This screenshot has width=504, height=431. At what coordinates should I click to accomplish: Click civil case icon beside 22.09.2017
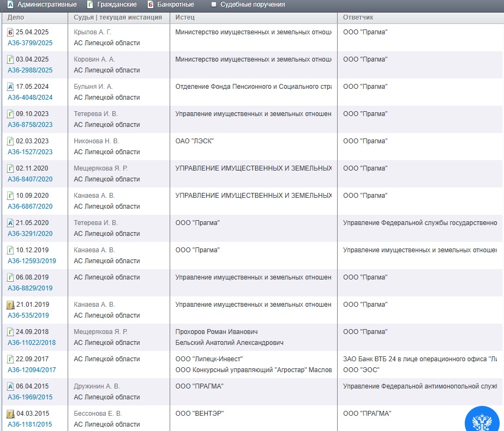click(10, 359)
